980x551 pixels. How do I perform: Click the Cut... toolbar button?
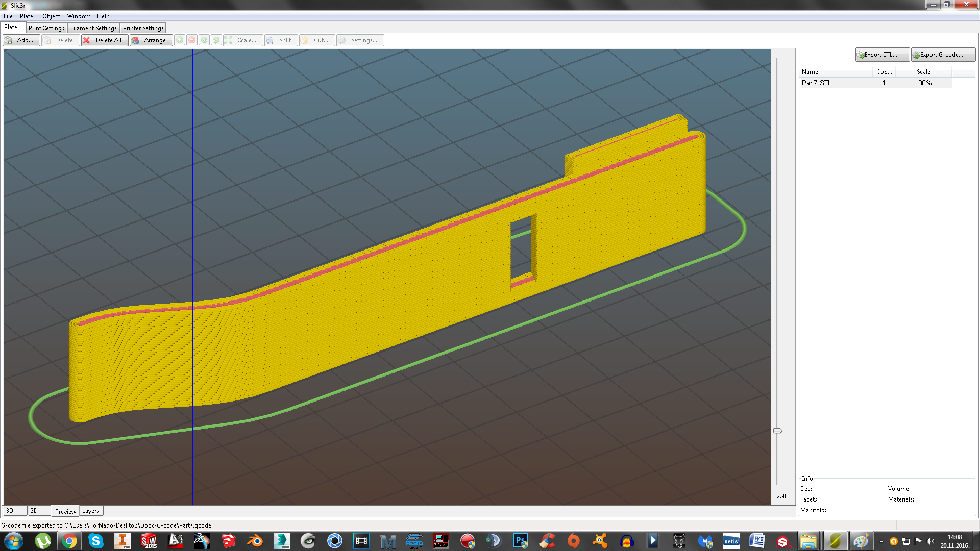pos(316,40)
